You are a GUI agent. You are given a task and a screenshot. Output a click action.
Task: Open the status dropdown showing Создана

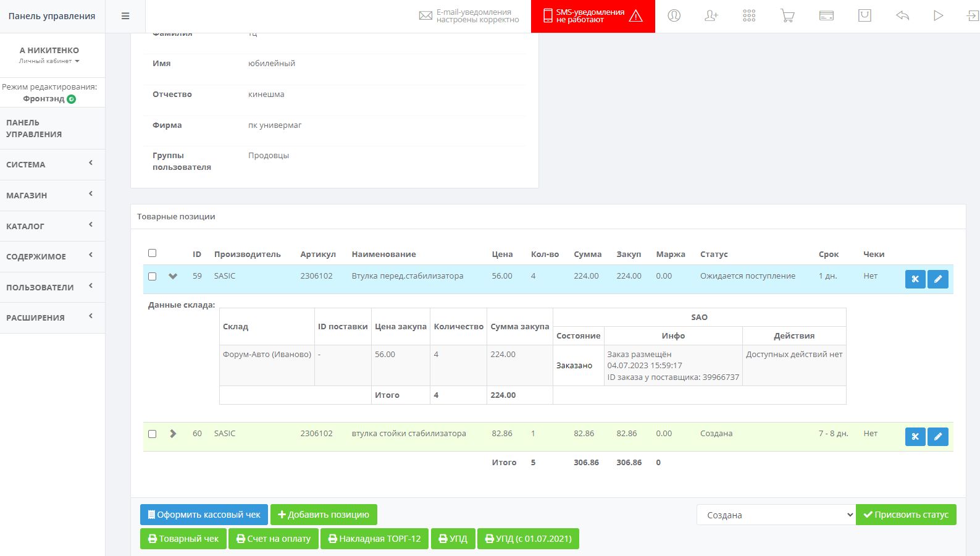click(x=776, y=515)
